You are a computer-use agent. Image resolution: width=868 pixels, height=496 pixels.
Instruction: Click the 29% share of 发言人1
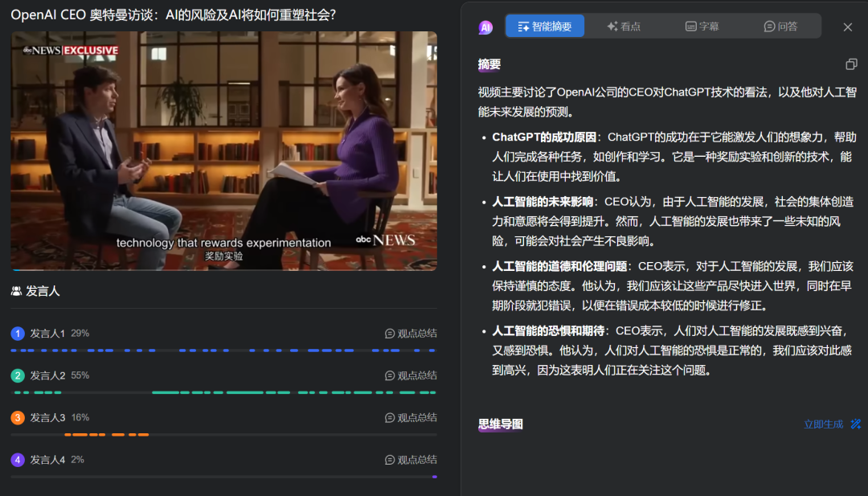(80, 334)
